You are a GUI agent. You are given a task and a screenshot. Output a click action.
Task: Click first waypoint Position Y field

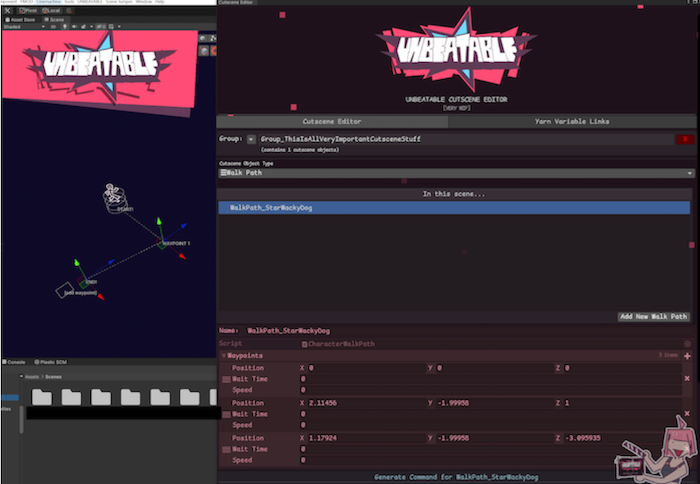[494, 368]
